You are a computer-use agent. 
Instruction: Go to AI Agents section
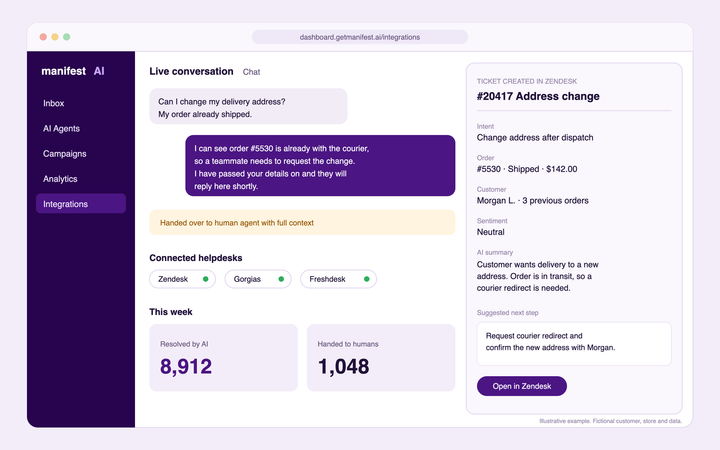[x=61, y=129]
